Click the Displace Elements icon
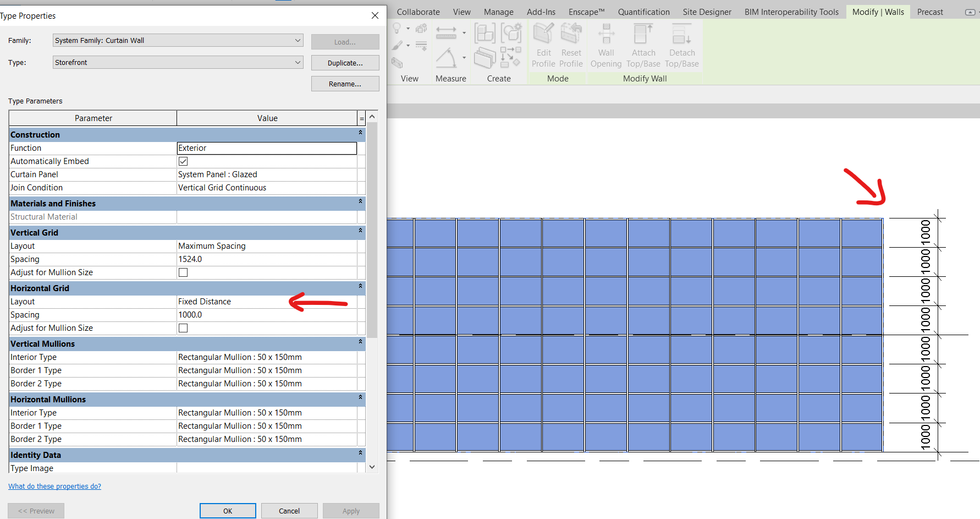 [421, 28]
